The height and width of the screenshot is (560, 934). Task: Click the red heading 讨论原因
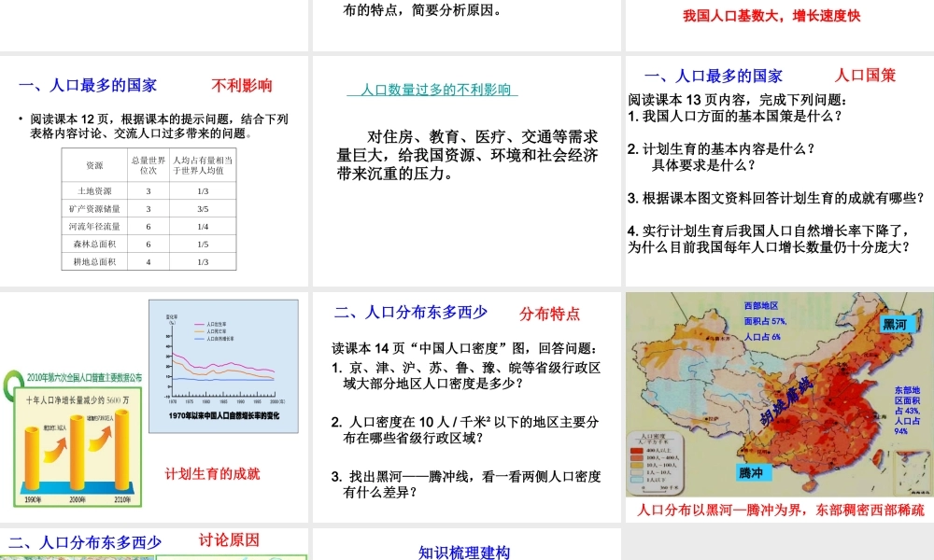[x=230, y=539]
